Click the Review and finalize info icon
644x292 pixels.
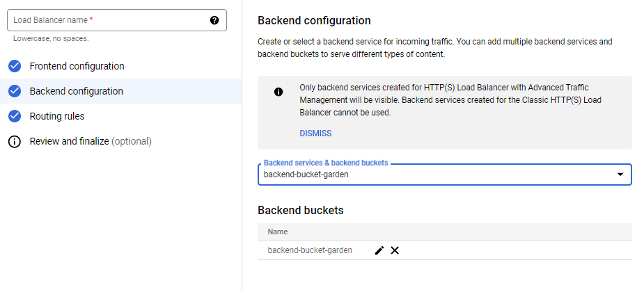point(14,141)
